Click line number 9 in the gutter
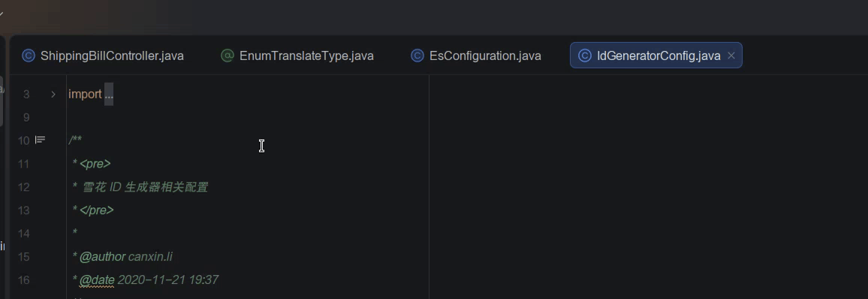The image size is (868, 299). point(26,117)
